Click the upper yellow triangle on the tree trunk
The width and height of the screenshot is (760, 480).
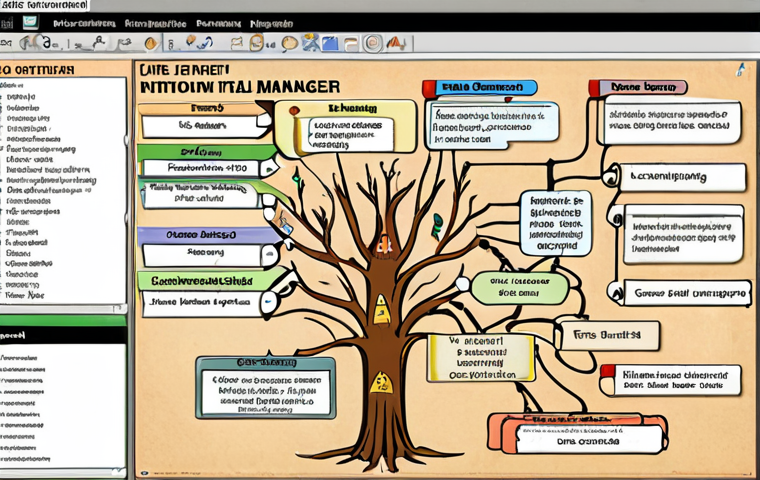(381, 310)
